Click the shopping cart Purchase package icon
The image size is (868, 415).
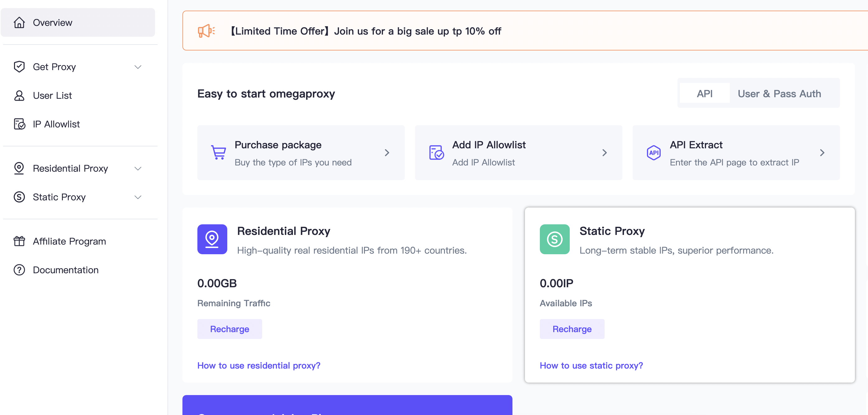coord(218,152)
